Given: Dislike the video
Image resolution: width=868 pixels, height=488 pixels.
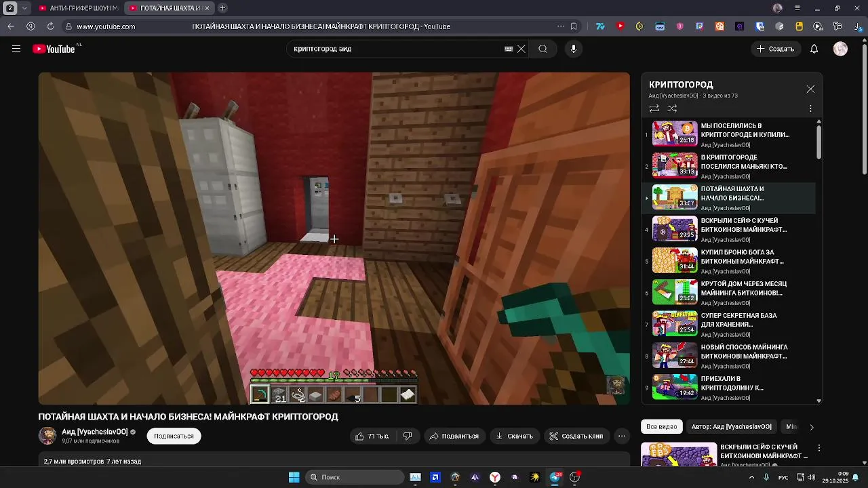Looking at the screenshot, I should coord(408,436).
